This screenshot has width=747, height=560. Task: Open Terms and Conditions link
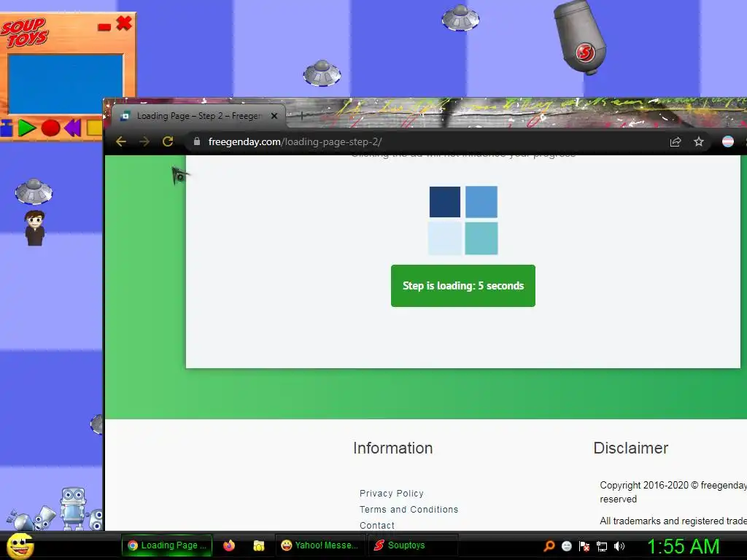(x=409, y=510)
